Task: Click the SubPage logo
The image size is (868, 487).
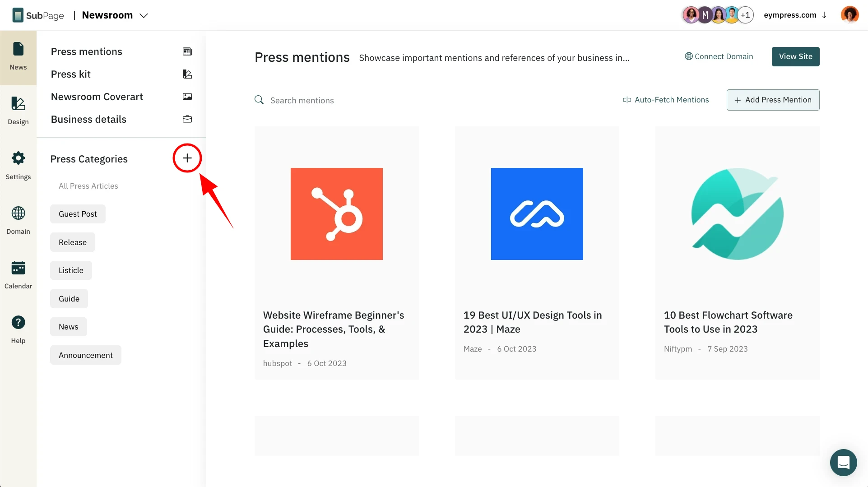Action: click(x=38, y=15)
